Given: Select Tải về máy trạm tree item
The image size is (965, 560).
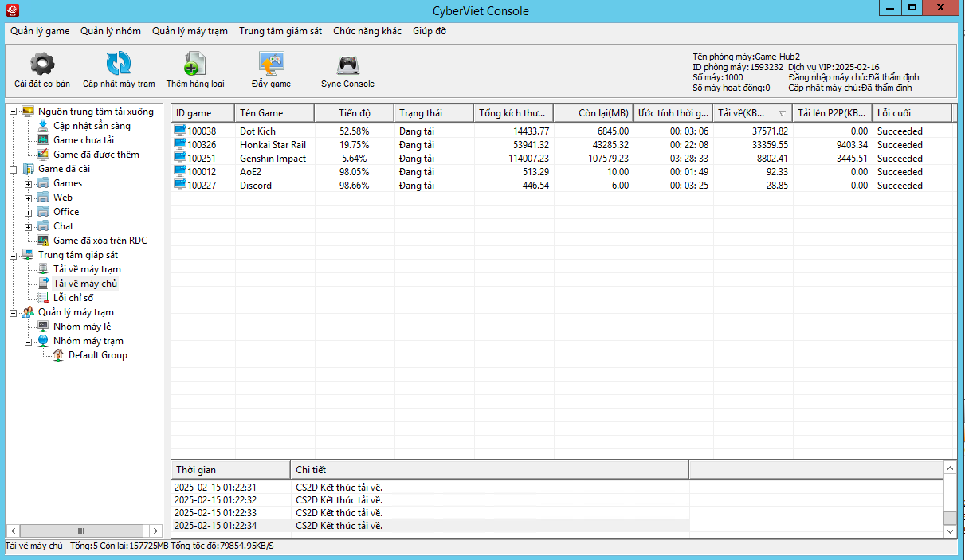Looking at the screenshot, I should click(x=87, y=269).
